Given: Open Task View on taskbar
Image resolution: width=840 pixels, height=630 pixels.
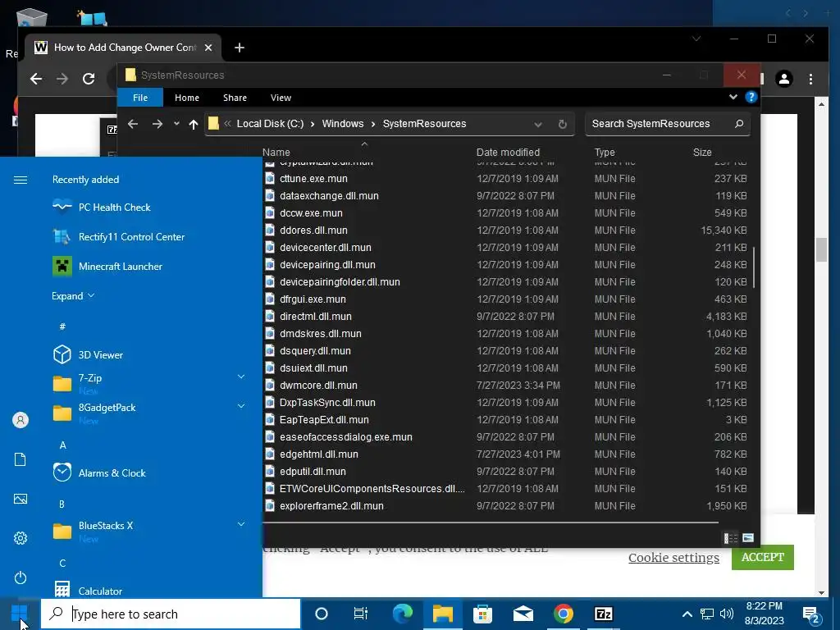Looking at the screenshot, I should [x=361, y=614].
